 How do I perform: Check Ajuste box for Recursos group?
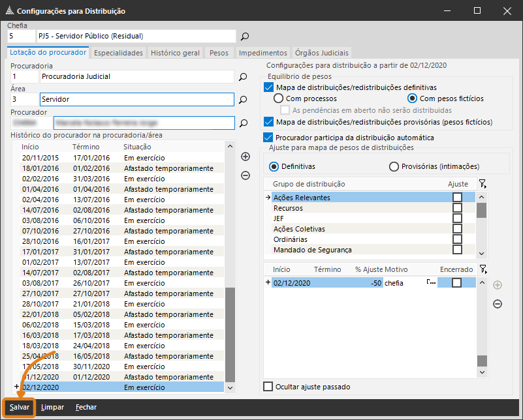coord(457,208)
